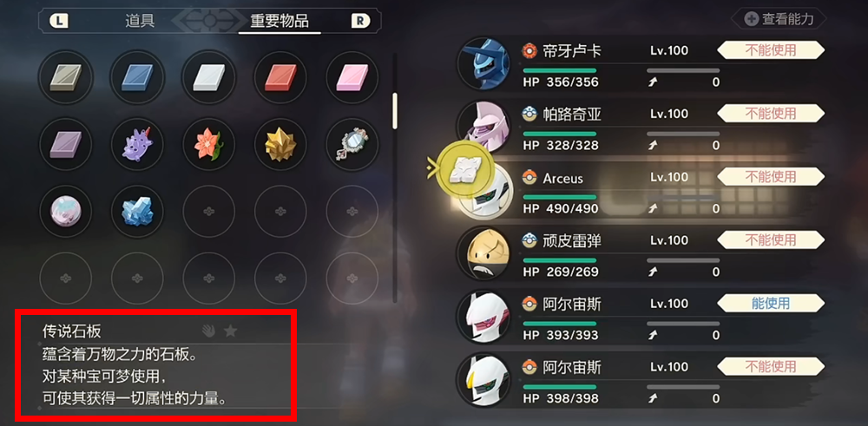Switch to the 道具 tab

pos(140,21)
